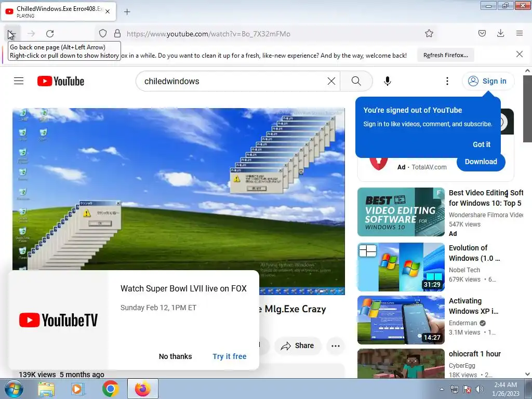Launch Windows Media Player from taskbar
The height and width of the screenshot is (399, 532).
[78, 389]
